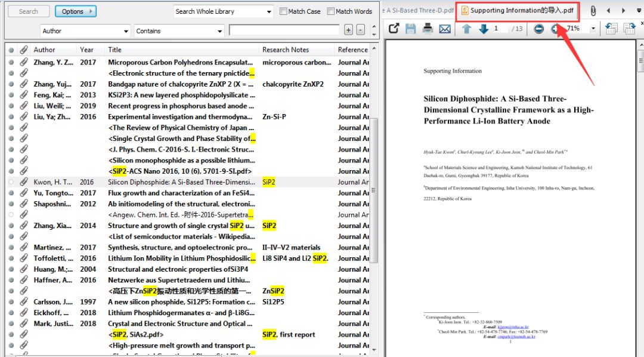Image resolution: width=644 pixels, height=357 pixels.
Task: Show previous PDF tab with left arrow
Action: (609, 11)
